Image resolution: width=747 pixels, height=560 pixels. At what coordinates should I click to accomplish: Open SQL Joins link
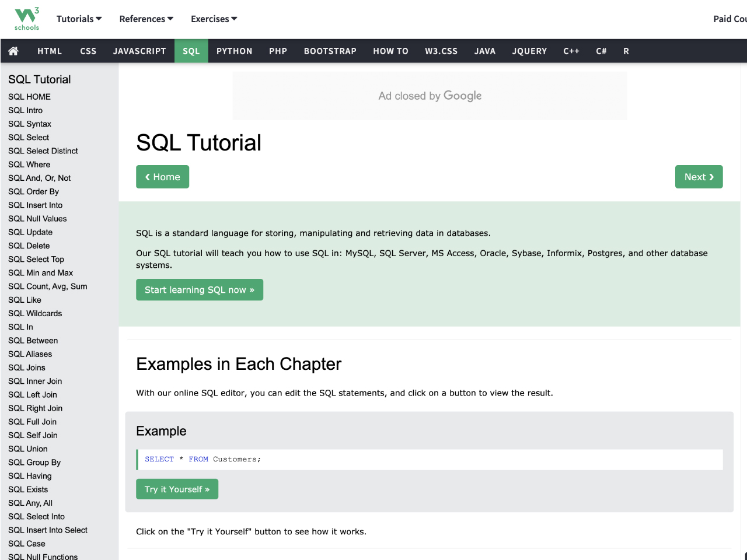pos(27,367)
